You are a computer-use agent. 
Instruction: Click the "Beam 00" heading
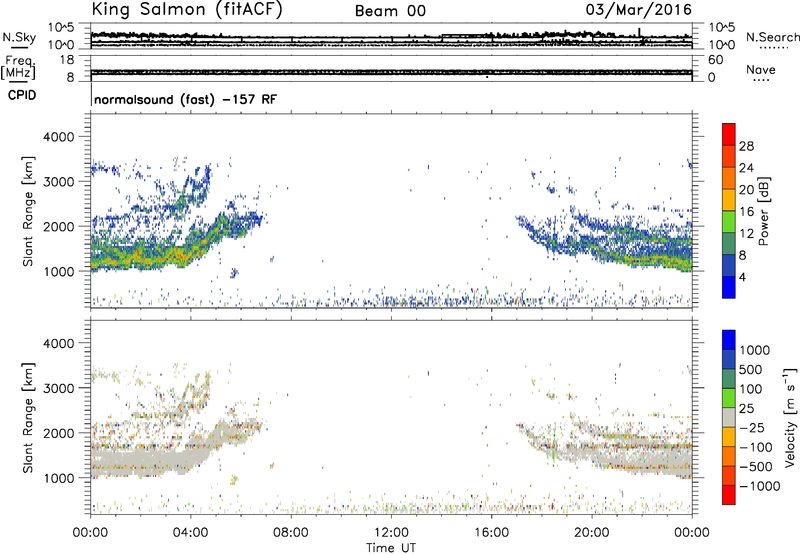coord(390,11)
